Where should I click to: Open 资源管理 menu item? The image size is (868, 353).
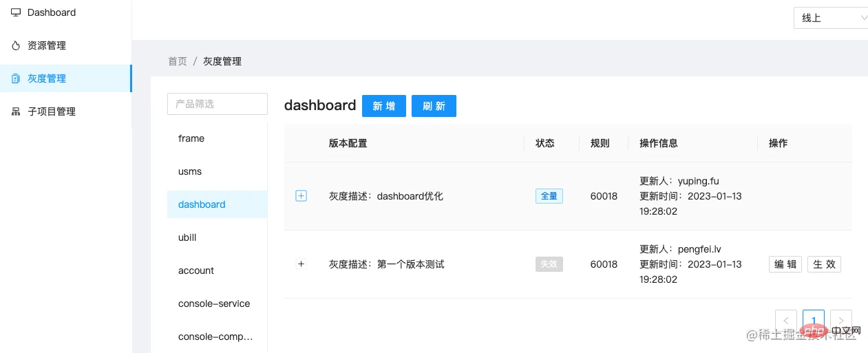point(47,45)
